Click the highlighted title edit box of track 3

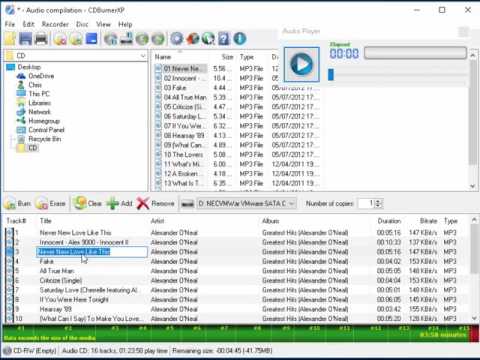pos(92,252)
